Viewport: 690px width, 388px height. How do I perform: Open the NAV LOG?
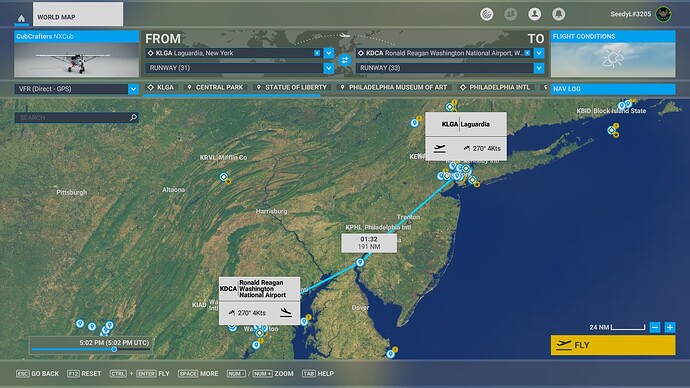pyautogui.click(x=613, y=89)
